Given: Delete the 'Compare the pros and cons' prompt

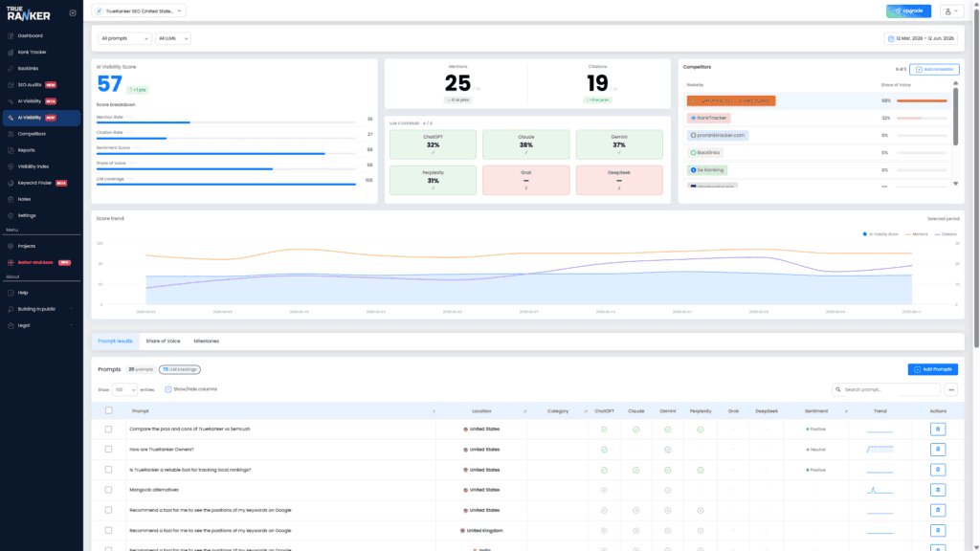Looking at the screenshot, I should point(938,430).
